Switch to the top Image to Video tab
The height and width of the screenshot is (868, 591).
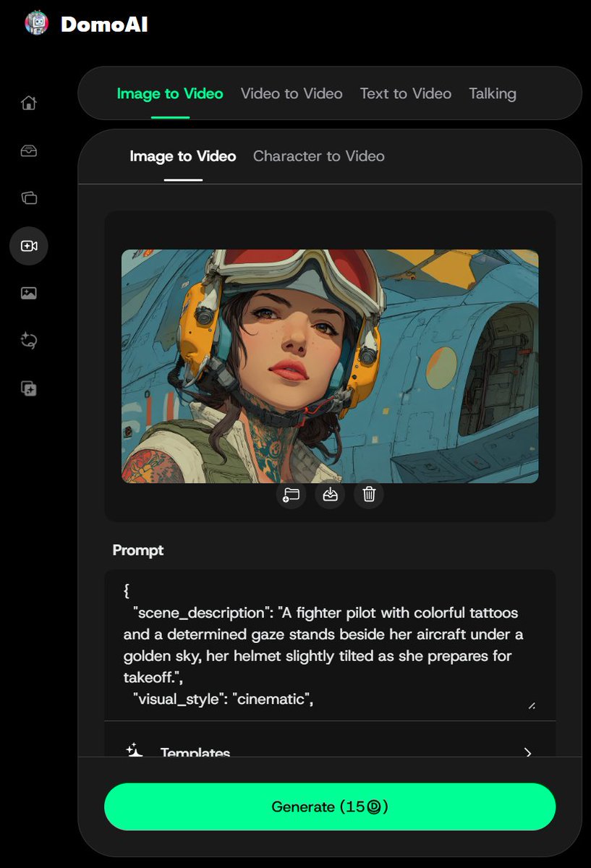point(170,93)
